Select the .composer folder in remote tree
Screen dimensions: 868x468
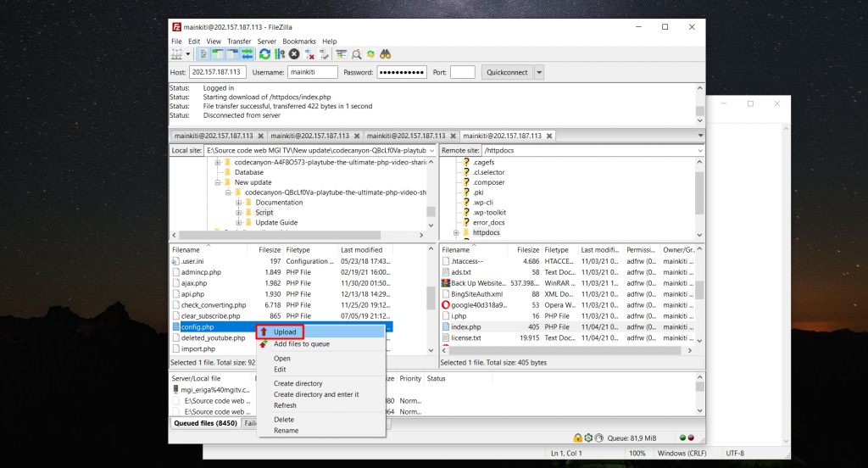(488, 182)
